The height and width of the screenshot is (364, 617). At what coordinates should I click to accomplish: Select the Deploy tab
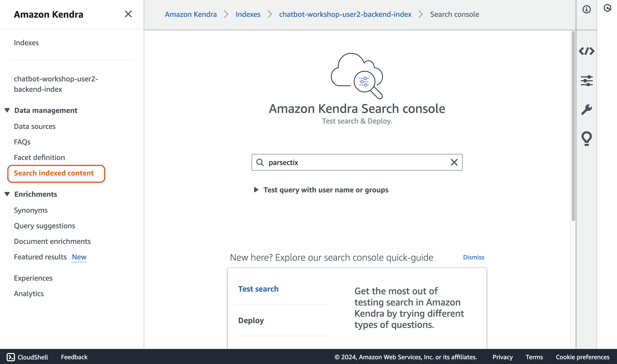[x=251, y=320]
